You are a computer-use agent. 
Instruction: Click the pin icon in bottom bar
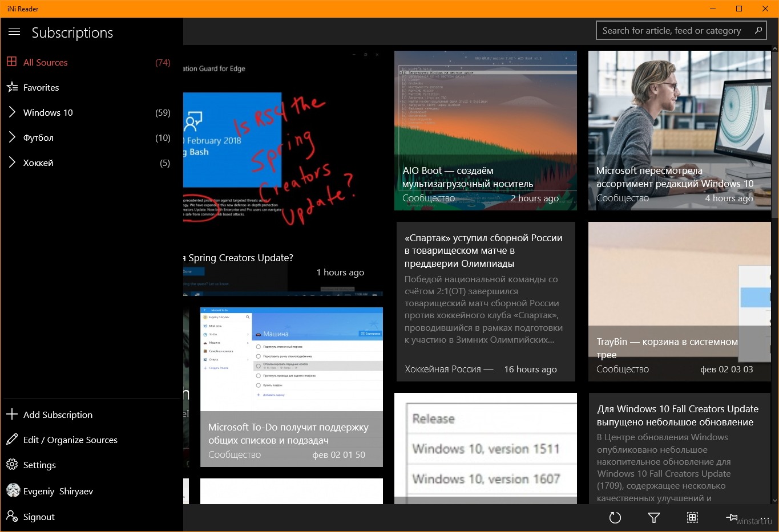[732, 517]
